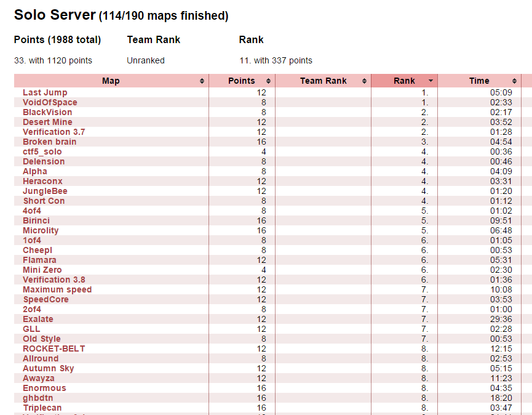Viewport: 532px width, 415px height.
Task: Click sort arrows icon in Team Rank header
Action: [x=364, y=81]
